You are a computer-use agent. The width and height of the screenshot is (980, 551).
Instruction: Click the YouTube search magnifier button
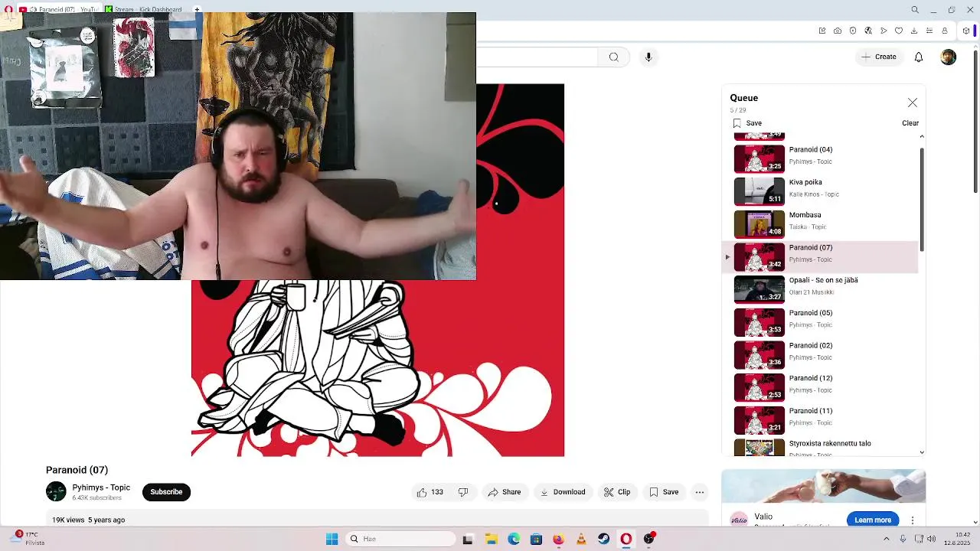[x=614, y=57]
